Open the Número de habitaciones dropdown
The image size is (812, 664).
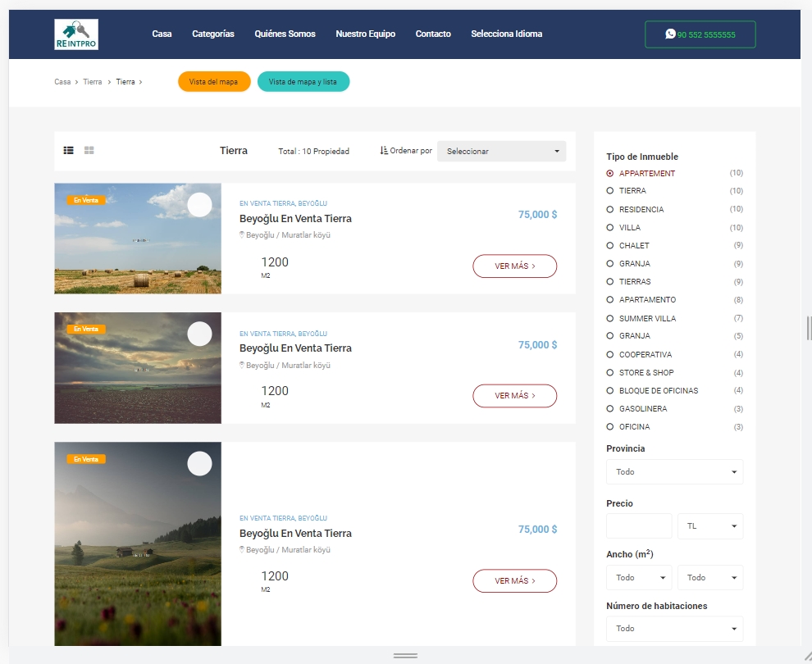(x=674, y=629)
